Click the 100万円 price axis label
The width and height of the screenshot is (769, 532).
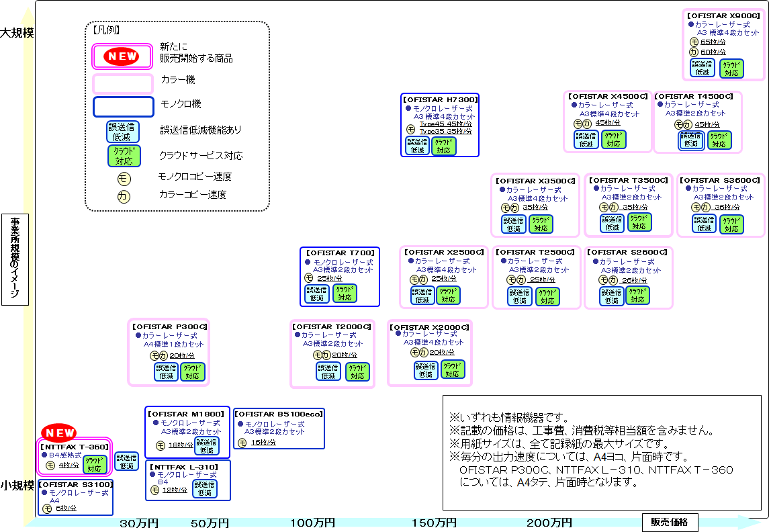point(312,523)
